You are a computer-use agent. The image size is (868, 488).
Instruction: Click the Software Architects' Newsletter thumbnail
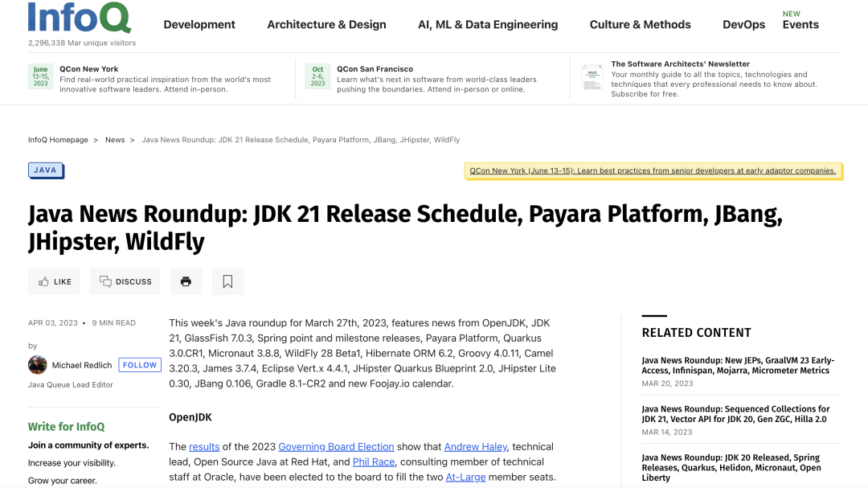[x=592, y=77]
